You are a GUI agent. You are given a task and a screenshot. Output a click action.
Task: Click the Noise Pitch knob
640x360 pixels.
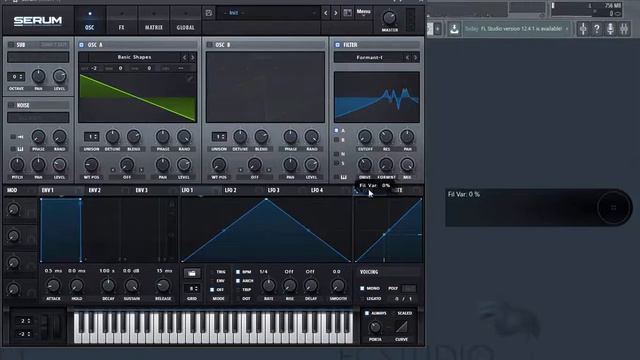click(17, 165)
